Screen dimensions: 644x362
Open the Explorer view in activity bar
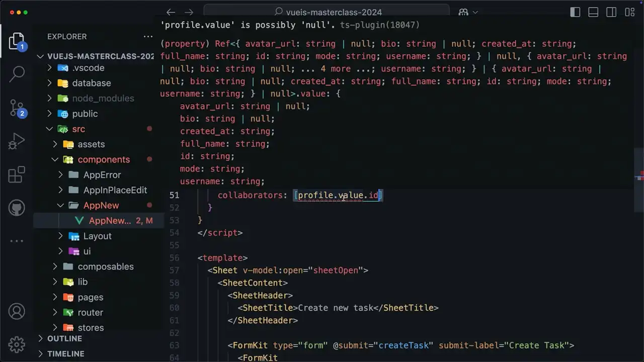pyautogui.click(x=17, y=41)
